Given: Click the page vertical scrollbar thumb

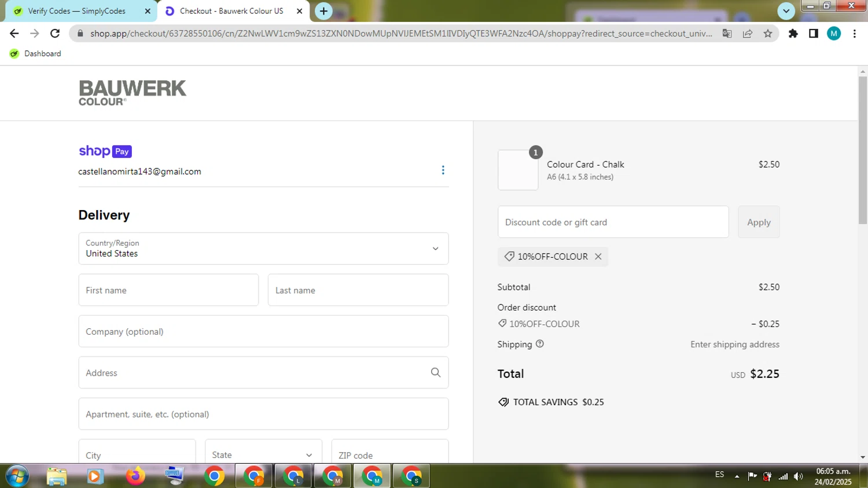Looking at the screenshot, I should 863,150.
